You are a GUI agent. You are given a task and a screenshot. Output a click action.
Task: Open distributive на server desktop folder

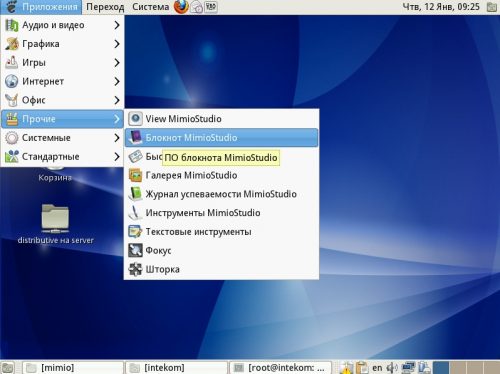pyautogui.click(x=55, y=224)
